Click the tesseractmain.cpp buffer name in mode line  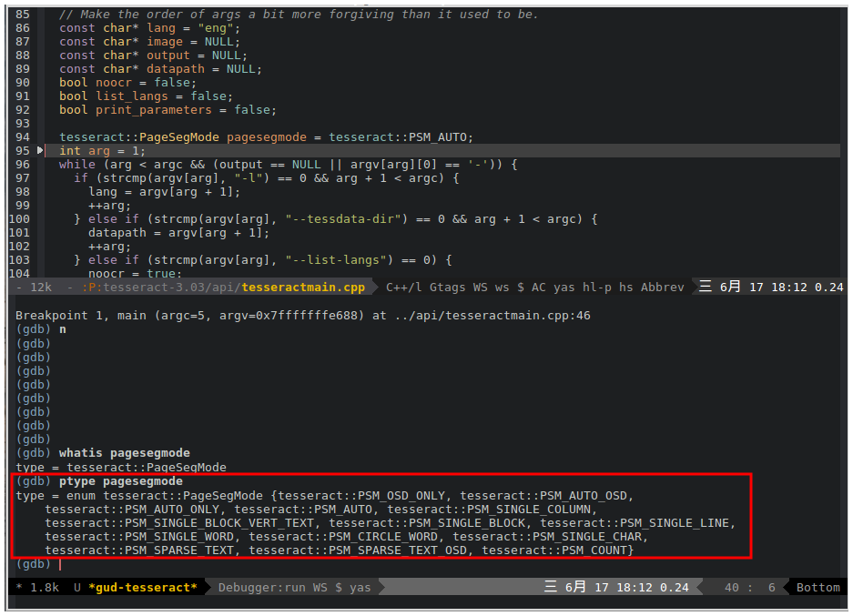[303, 287]
